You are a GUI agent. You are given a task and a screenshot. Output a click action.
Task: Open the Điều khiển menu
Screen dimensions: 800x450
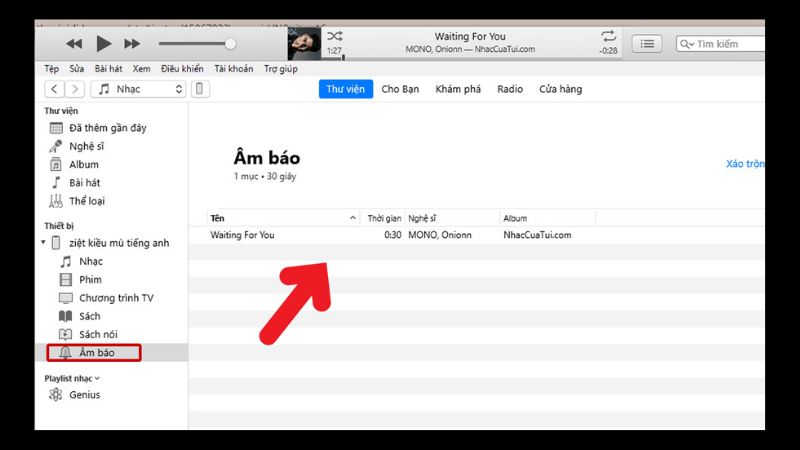tap(182, 69)
